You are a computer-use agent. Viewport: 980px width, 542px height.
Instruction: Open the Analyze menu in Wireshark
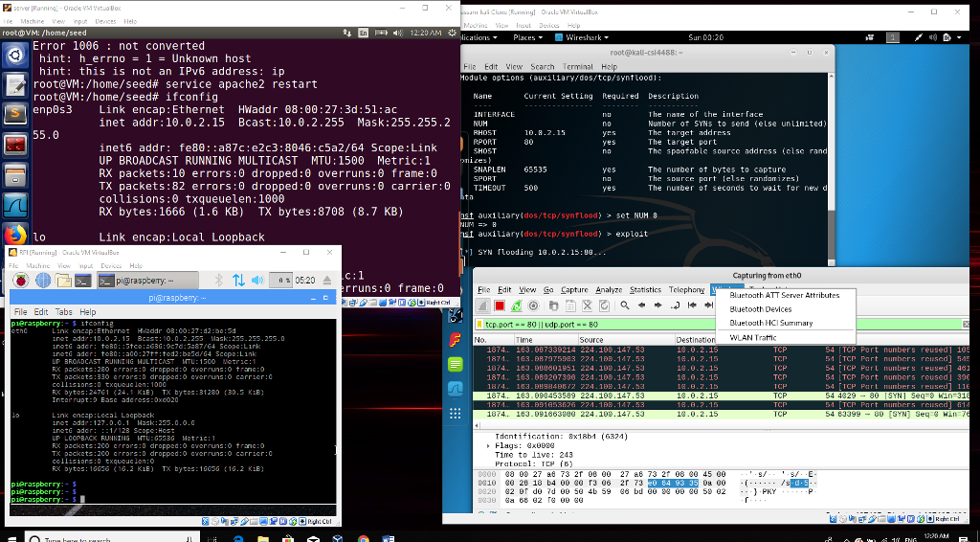(608, 290)
